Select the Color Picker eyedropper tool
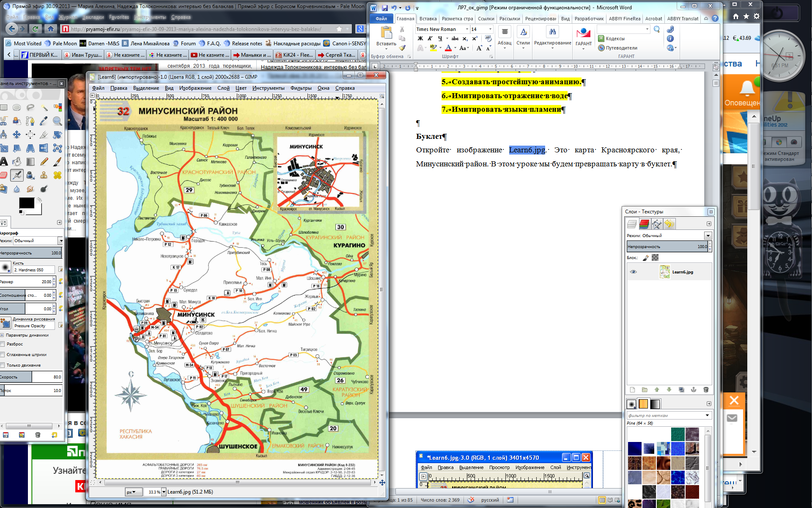812x508 pixels. point(44,121)
